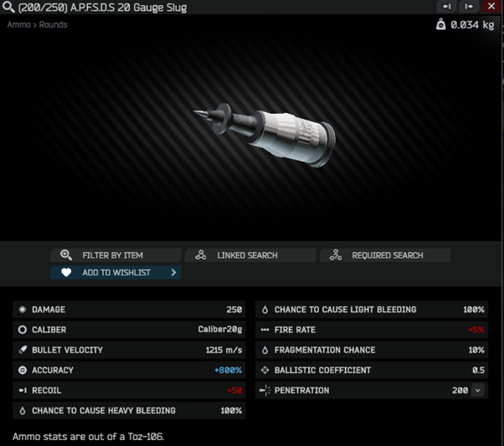
Task: Click the Linked Search button
Action: pyautogui.click(x=250, y=255)
